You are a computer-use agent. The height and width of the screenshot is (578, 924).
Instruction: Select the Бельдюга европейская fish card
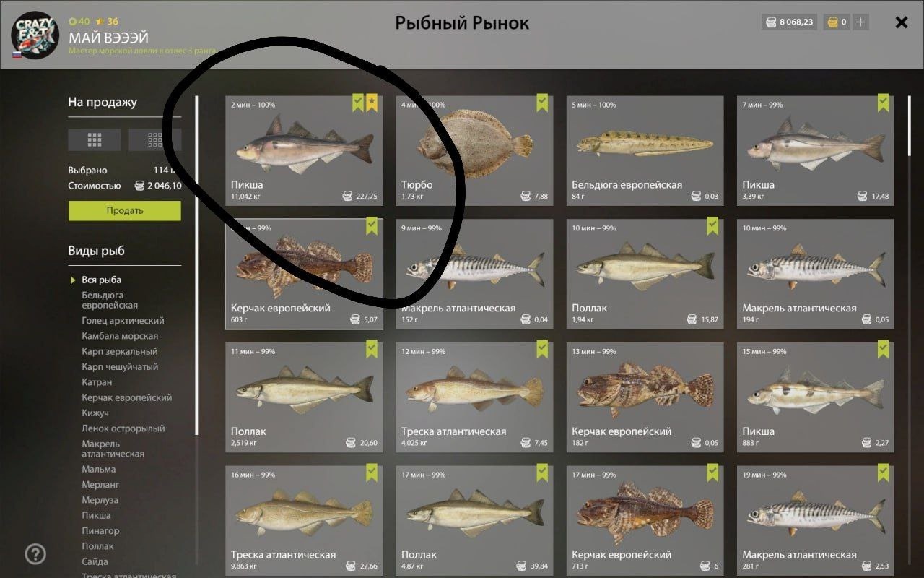(645, 151)
